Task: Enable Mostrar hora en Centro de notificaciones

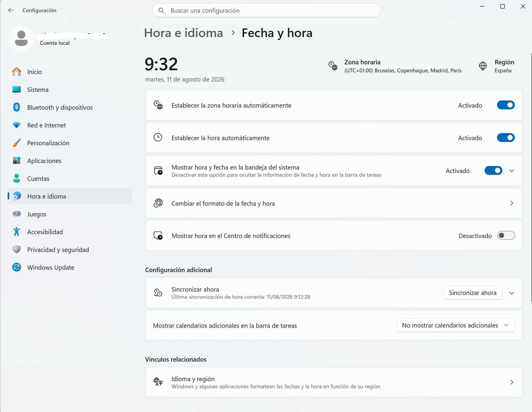Action: coord(506,236)
